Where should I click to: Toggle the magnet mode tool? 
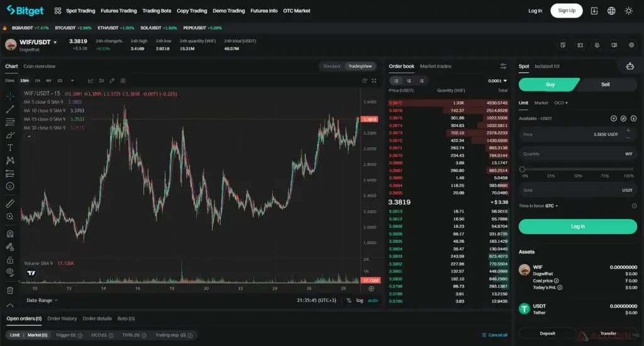[x=10, y=234]
